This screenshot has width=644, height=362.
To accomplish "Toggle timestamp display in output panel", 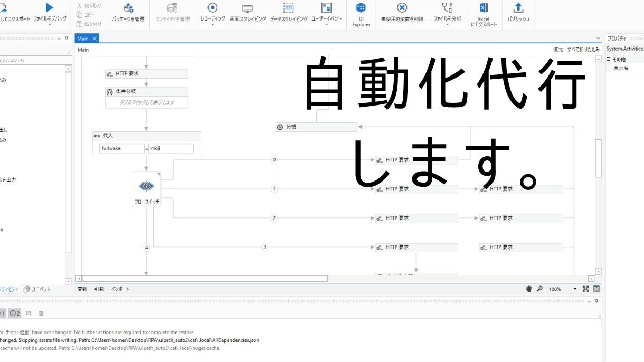I will pyautogui.click(x=29, y=313).
